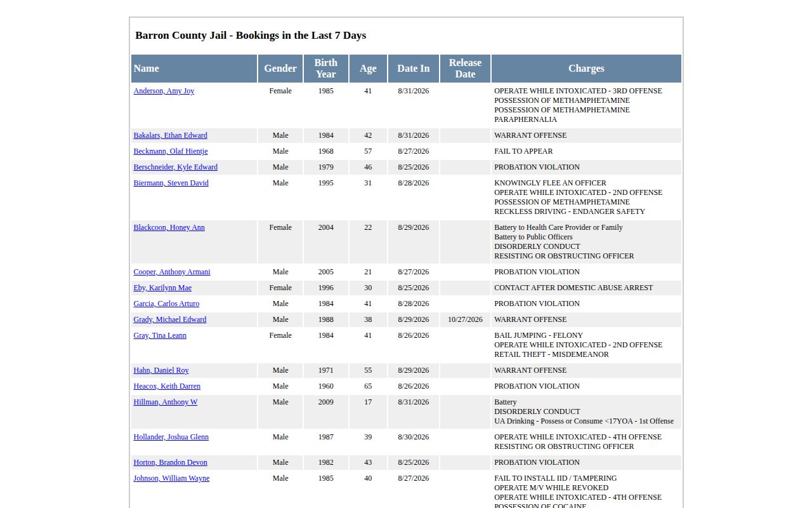
Task: Open Grady, Michael Edward link
Action: (x=170, y=319)
